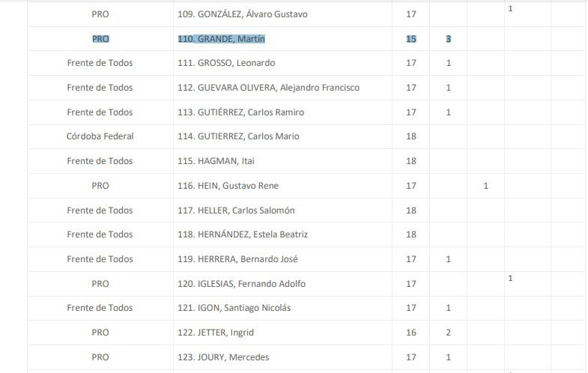Select the entry IGON, Santiago Nicolás
Viewport: 588px width, 373px height.
244,308
